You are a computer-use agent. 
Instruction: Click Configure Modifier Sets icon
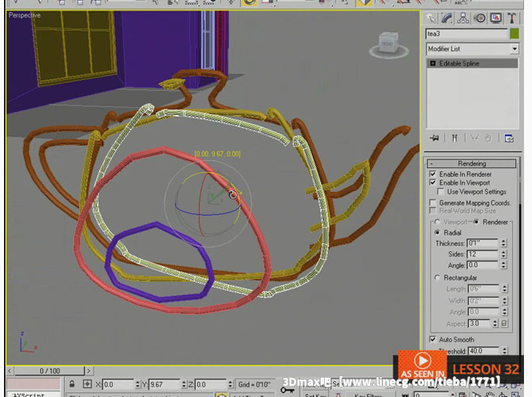(x=510, y=138)
